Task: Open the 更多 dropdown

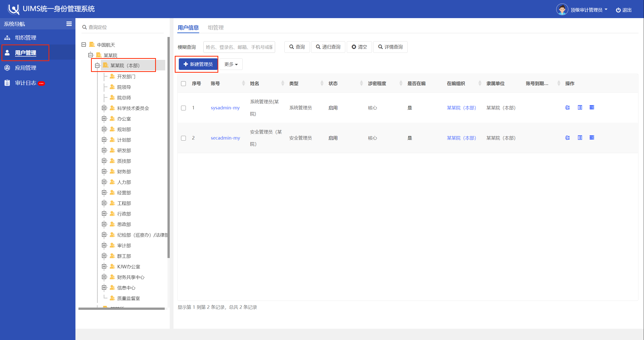Action: (x=231, y=64)
